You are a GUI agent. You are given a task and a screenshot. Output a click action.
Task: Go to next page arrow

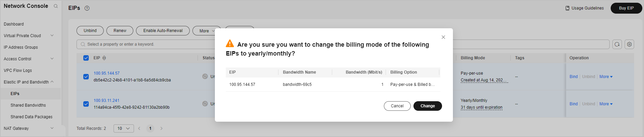click(162, 128)
